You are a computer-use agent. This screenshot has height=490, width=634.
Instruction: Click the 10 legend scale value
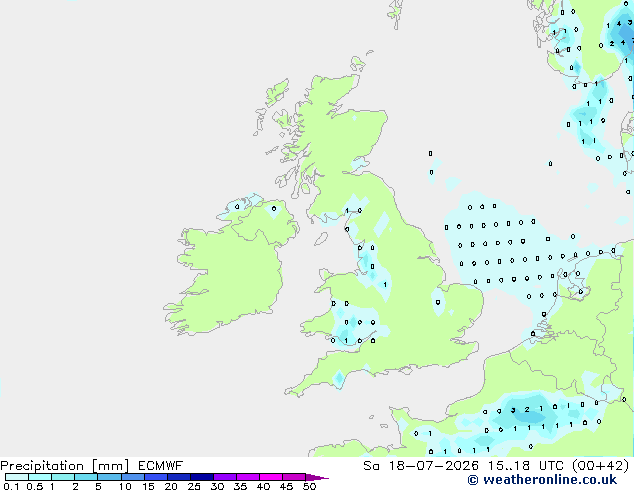click(125, 486)
